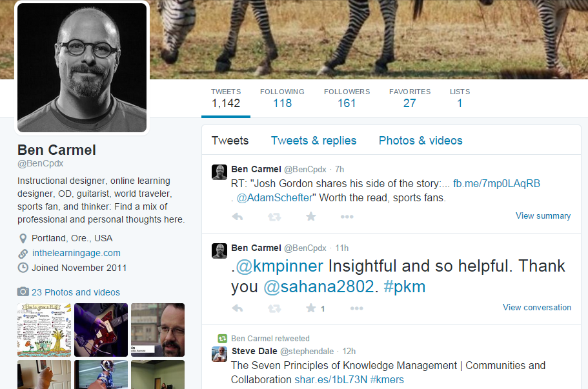Image resolution: width=588 pixels, height=389 pixels.
Task: Retweet the Josh Gordon story tweet
Action: pos(274,217)
